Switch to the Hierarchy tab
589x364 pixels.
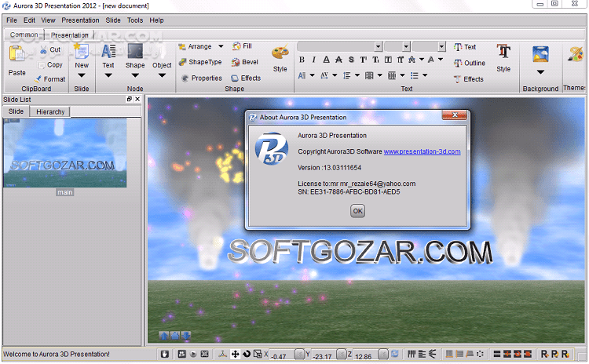pyautogui.click(x=51, y=112)
